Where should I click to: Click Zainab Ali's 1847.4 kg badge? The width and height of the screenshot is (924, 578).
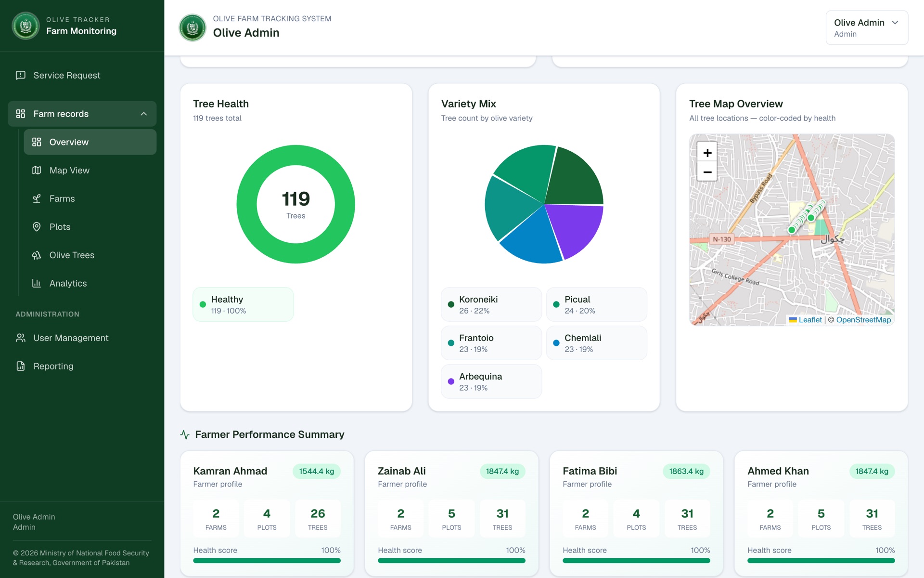(502, 471)
